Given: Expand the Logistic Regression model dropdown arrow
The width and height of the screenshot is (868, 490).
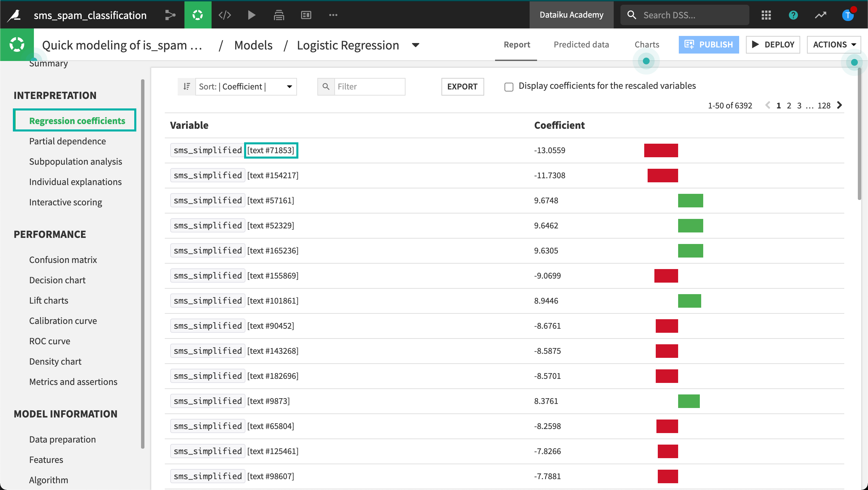Looking at the screenshot, I should [x=416, y=45].
